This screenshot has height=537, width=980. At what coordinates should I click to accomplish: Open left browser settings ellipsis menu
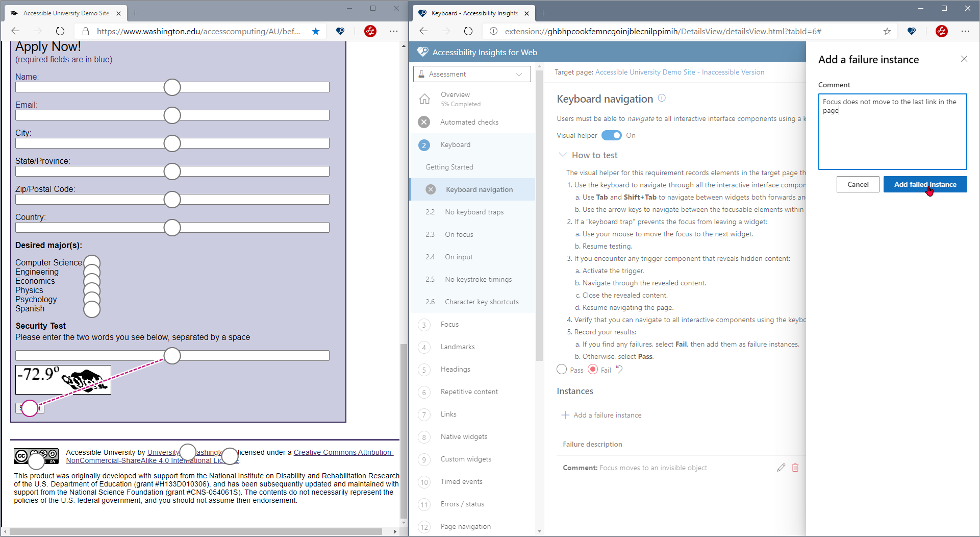tap(394, 31)
